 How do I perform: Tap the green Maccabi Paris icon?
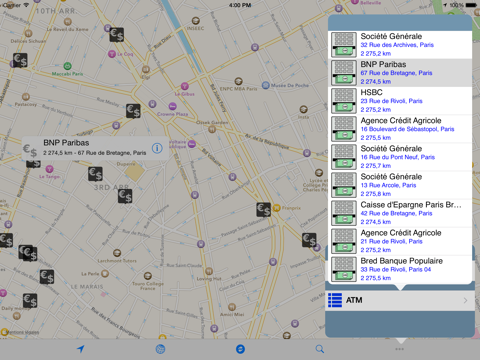point(68,66)
